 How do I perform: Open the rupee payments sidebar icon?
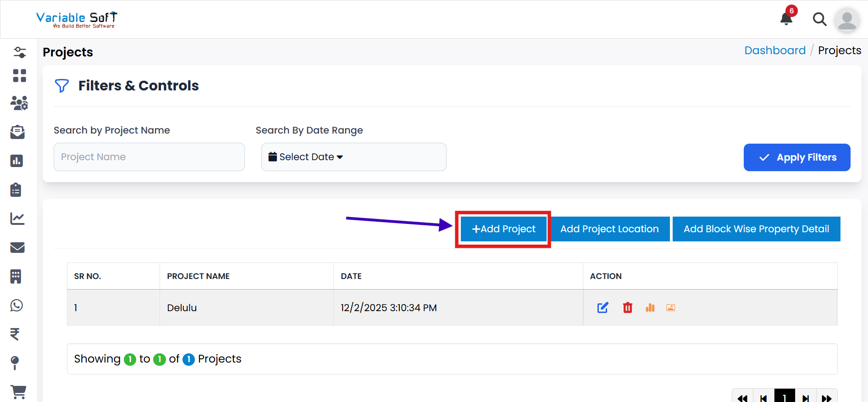15,334
